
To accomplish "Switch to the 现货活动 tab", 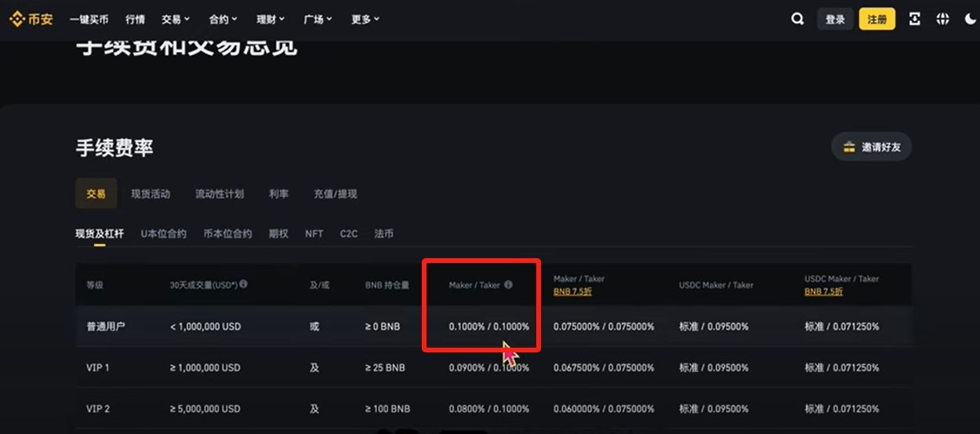I will (151, 194).
